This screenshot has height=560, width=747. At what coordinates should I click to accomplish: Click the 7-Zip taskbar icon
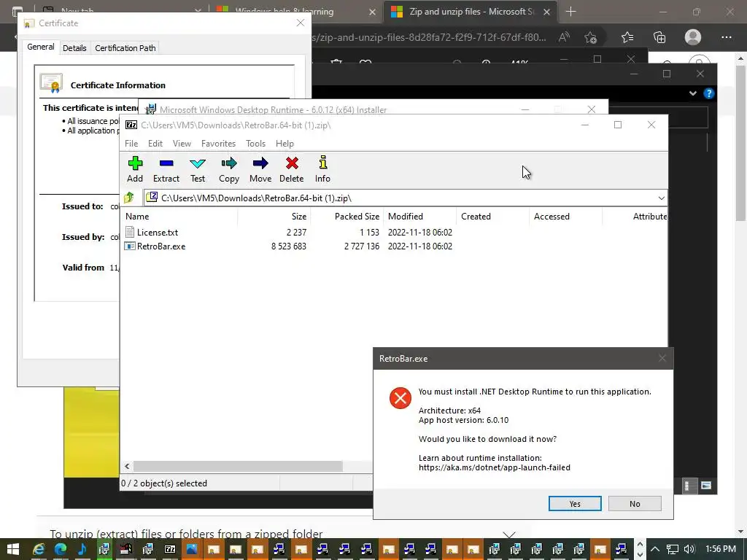[x=170, y=549]
